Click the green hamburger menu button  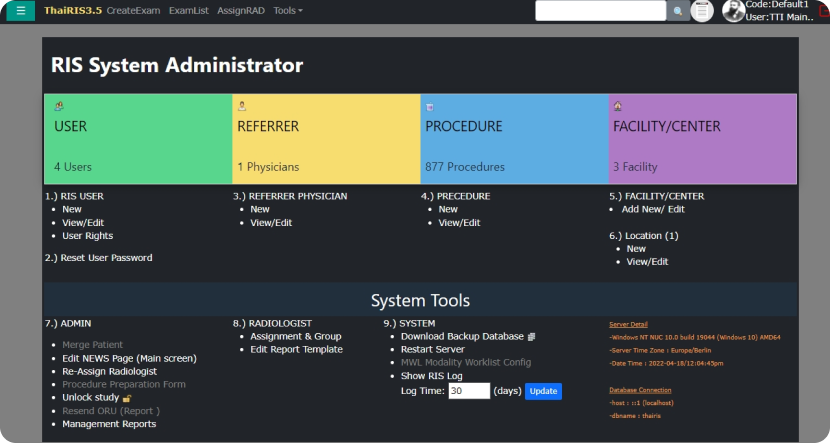pyautogui.click(x=20, y=11)
